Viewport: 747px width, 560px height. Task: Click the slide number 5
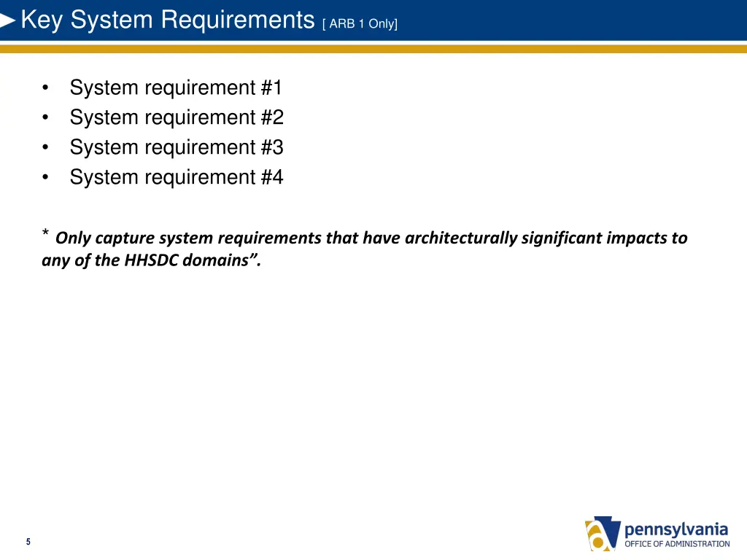pyautogui.click(x=28, y=542)
